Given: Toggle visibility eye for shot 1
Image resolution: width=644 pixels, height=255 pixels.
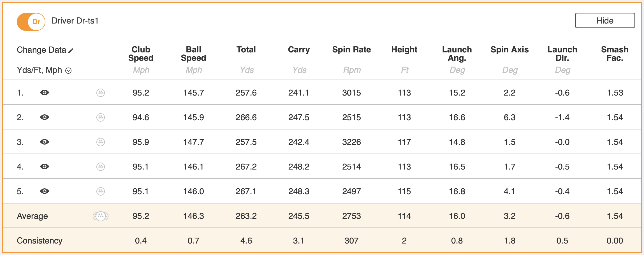Looking at the screenshot, I should click(45, 92).
